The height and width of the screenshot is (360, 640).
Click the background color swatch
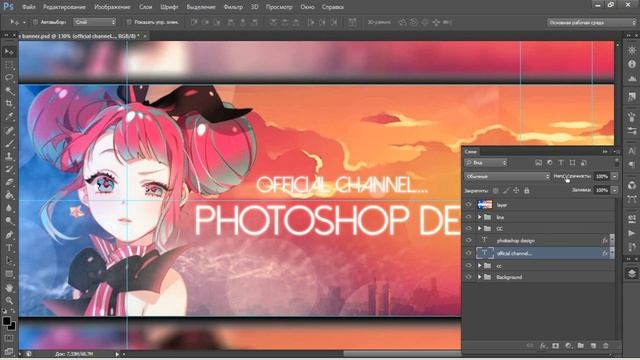tap(12, 326)
